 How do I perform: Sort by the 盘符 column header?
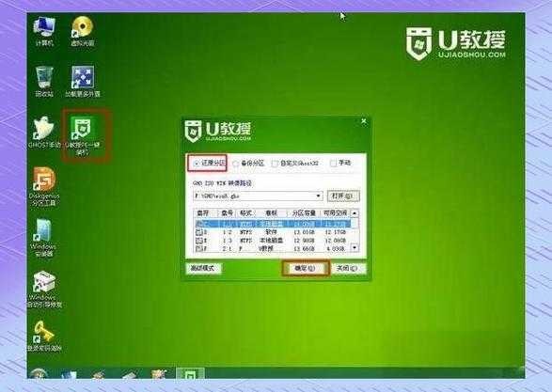pyautogui.click(x=204, y=212)
